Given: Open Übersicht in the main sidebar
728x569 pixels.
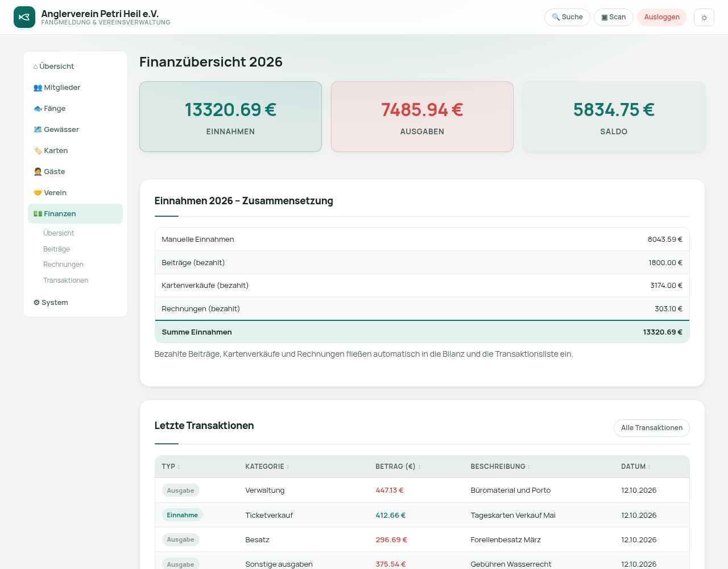Looking at the screenshot, I should (75, 67).
